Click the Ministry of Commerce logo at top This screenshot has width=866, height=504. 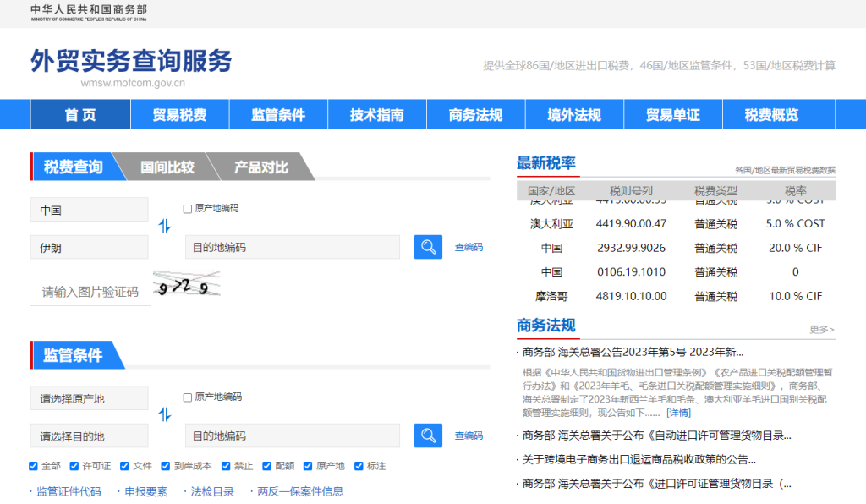click(89, 13)
